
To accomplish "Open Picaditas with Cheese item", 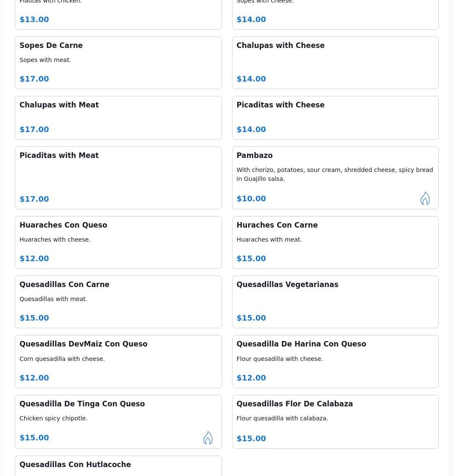I will [335, 118].
